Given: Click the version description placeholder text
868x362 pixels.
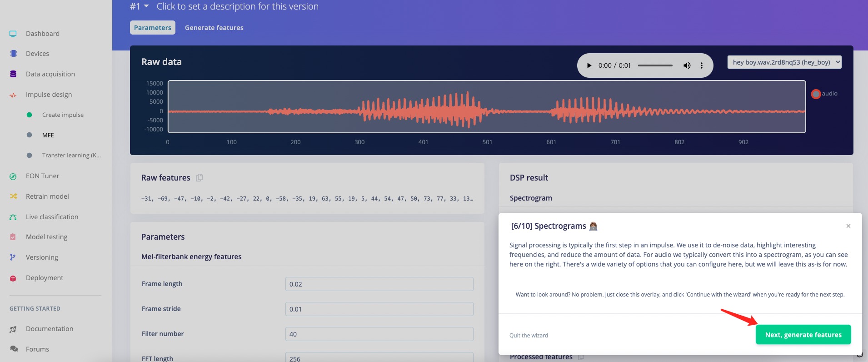Looking at the screenshot, I should (238, 6).
